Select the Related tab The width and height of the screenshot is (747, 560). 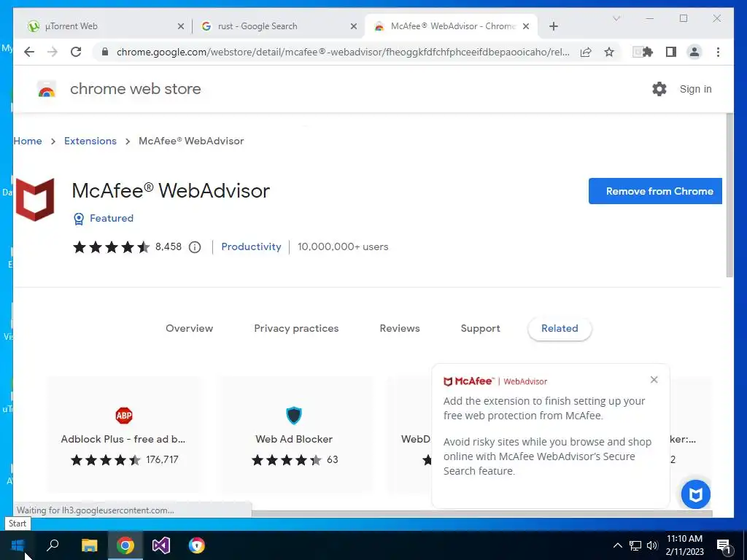(560, 329)
